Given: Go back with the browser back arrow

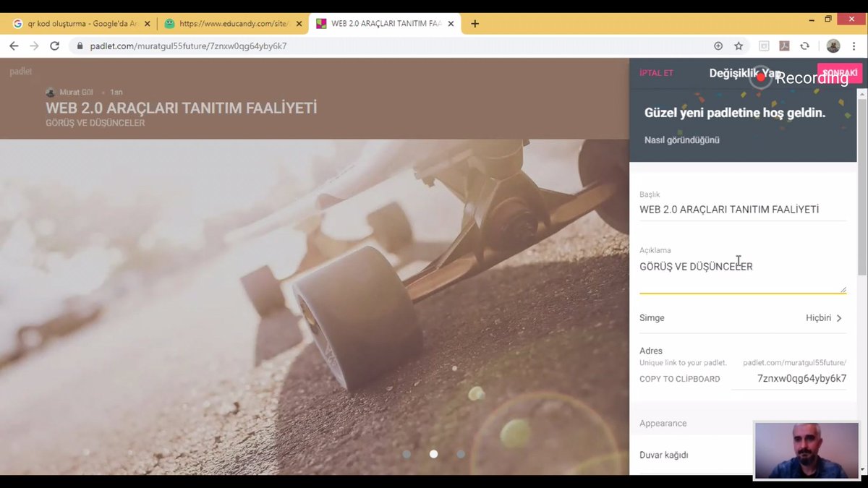Looking at the screenshot, I should [14, 46].
